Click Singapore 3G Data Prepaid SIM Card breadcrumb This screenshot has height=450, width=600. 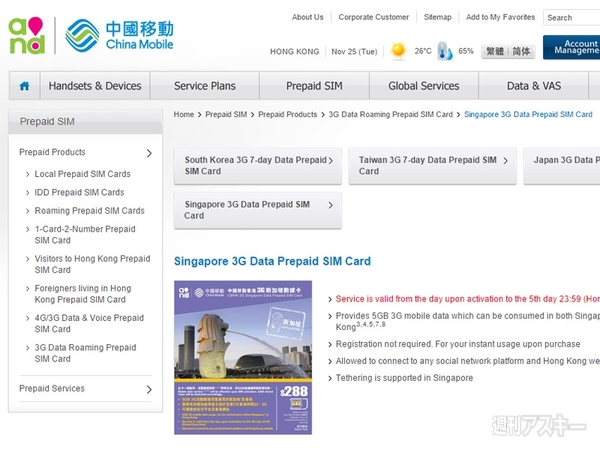[x=528, y=114]
